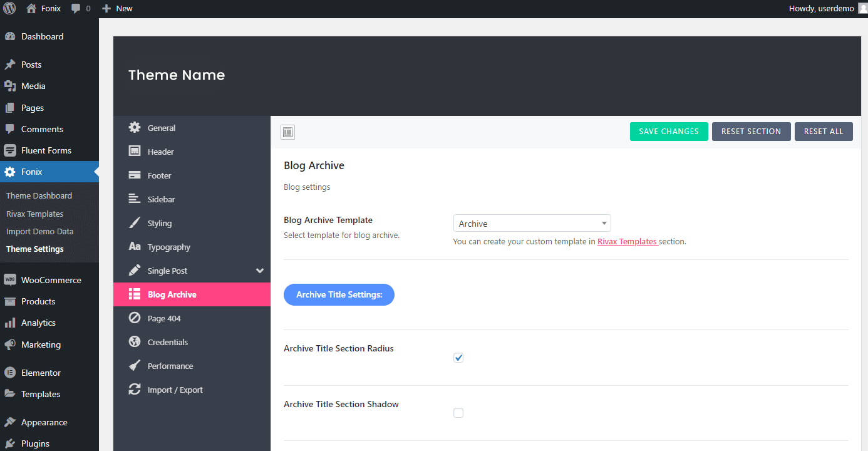The width and height of the screenshot is (868, 451).
Task: Expand the Single Post submenu chevron
Action: coord(260,271)
